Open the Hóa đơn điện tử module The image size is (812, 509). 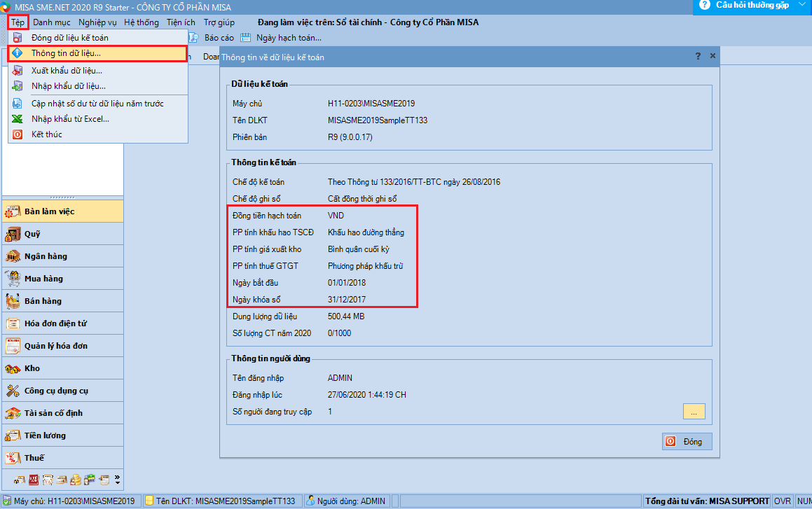(x=62, y=323)
